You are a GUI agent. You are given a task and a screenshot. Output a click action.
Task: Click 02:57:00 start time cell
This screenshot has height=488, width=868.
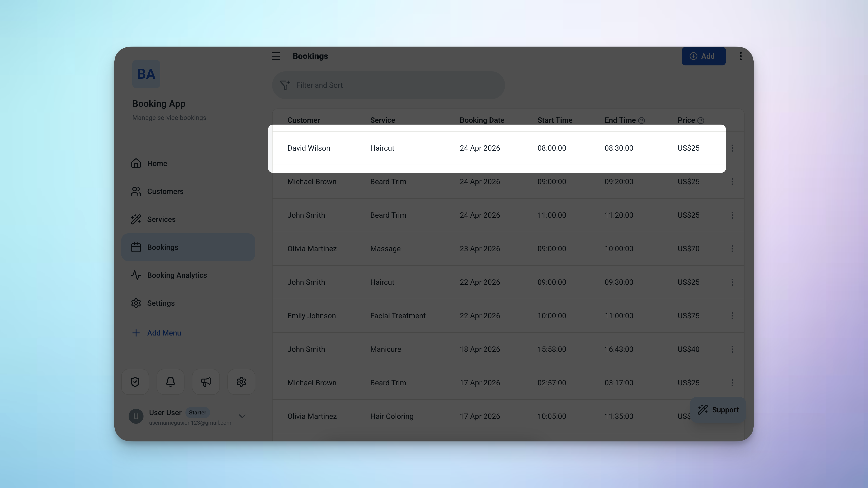click(552, 383)
